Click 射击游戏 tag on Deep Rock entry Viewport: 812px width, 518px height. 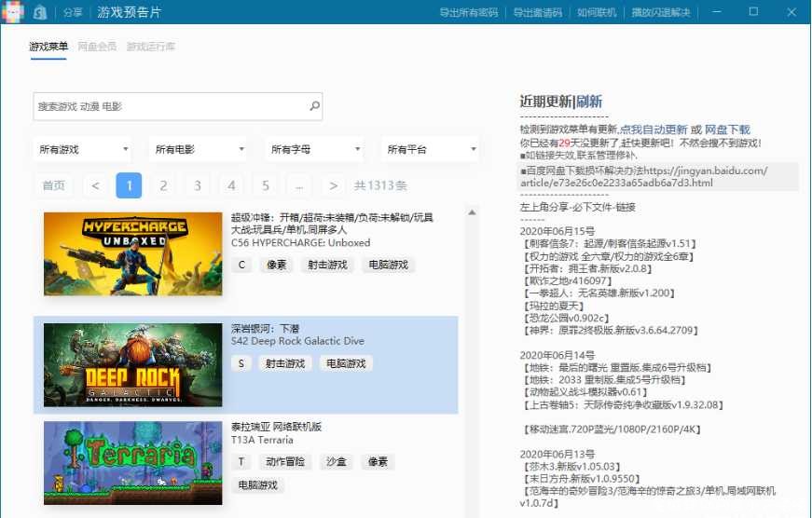pos(285,363)
